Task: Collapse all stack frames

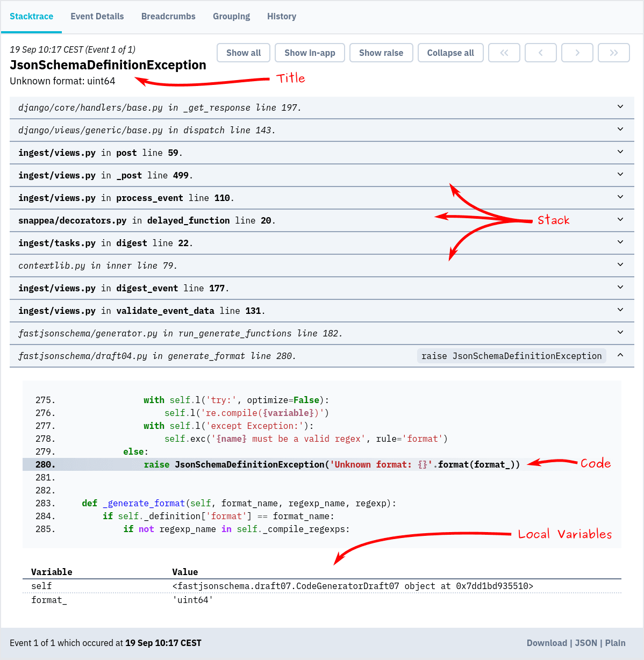Action: click(450, 53)
